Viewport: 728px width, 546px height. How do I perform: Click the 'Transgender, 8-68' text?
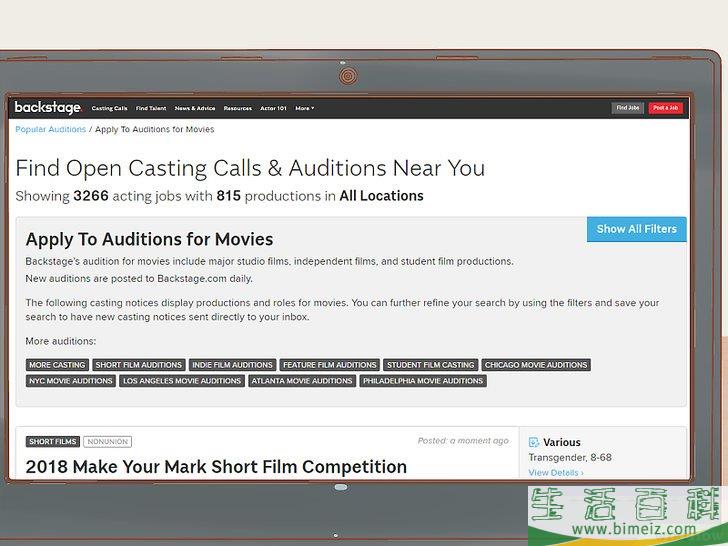570,457
